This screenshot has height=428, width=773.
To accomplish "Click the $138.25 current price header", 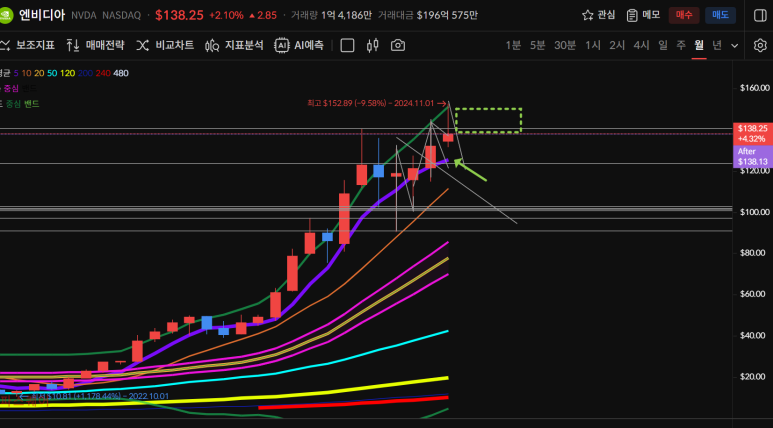I will (x=179, y=15).
